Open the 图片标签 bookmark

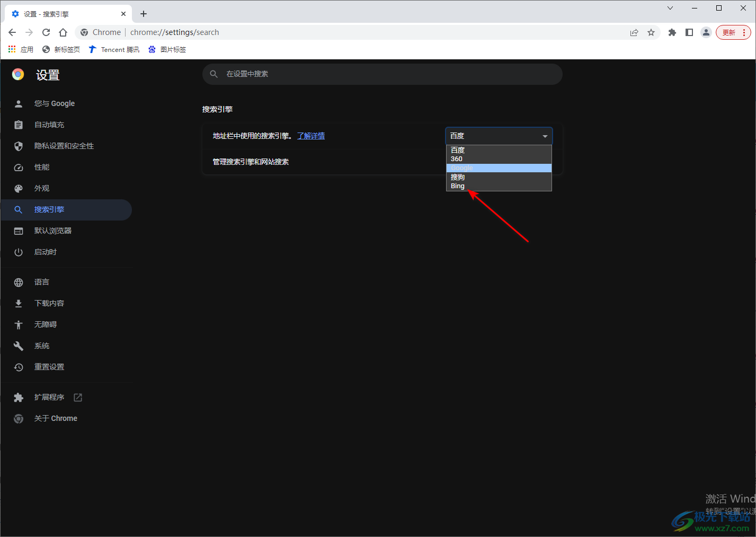[167, 49]
